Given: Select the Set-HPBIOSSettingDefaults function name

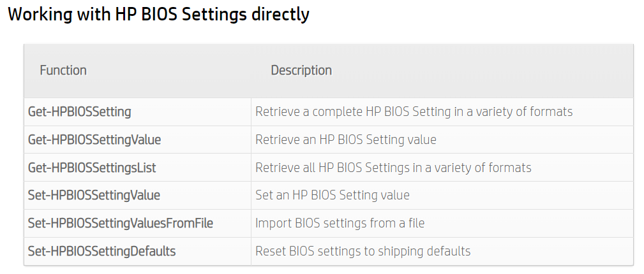Looking at the screenshot, I should click(101, 251).
